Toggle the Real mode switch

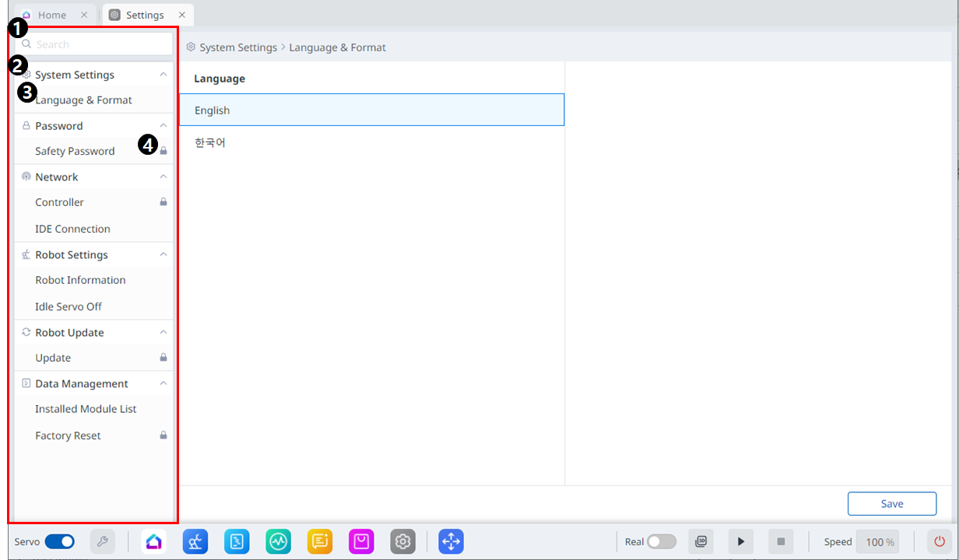point(662,541)
